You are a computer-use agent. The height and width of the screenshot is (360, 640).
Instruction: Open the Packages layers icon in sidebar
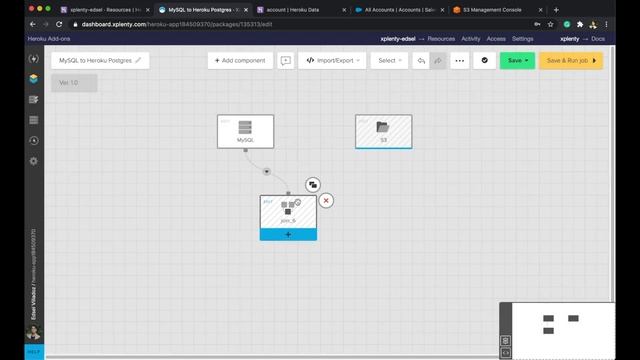34,79
